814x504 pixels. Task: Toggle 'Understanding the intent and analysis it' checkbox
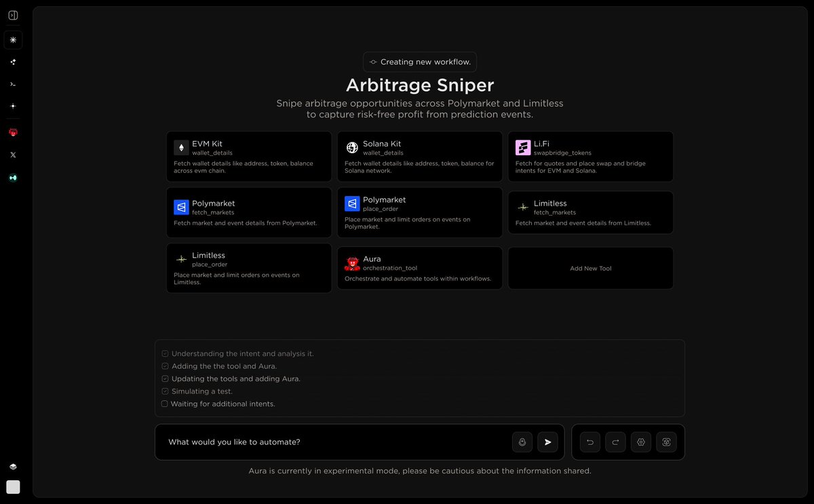(x=165, y=353)
